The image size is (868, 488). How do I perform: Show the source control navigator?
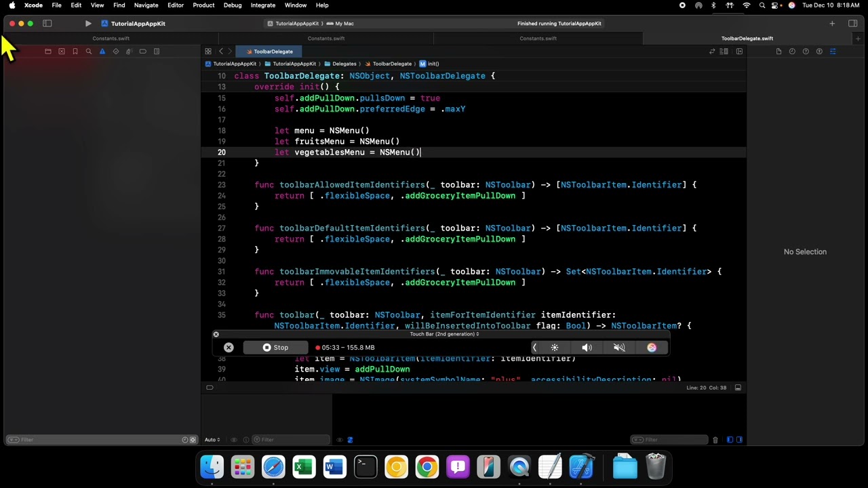coord(61,52)
